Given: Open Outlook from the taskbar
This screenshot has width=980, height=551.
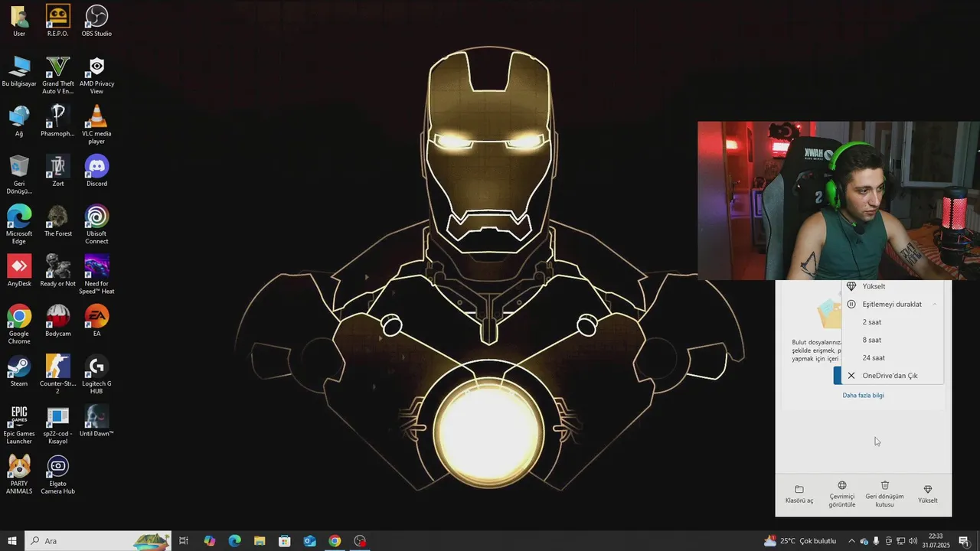Looking at the screenshot, I should point(309,541).
